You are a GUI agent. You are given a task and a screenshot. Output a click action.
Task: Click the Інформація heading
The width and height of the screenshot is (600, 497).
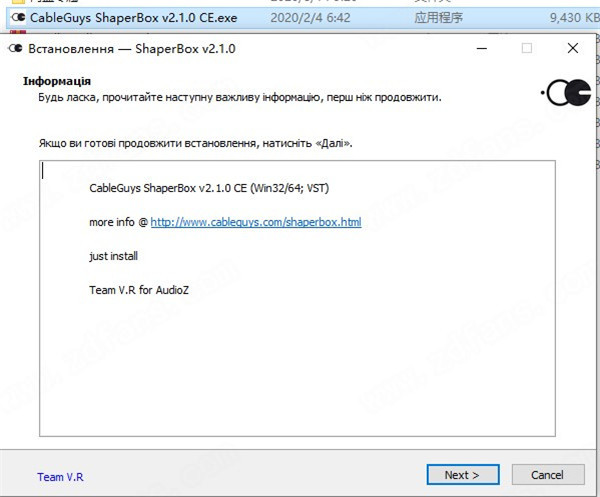pyautogui.click(x=57, y=81)
